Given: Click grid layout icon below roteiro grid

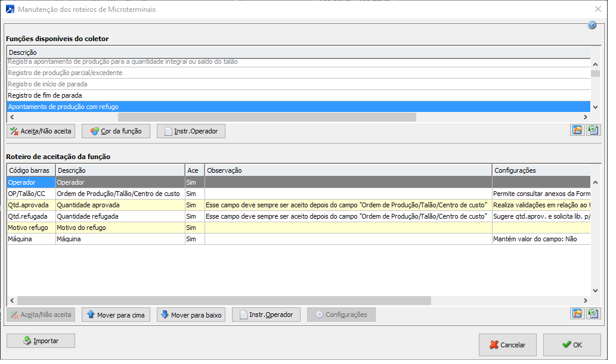Looking at the screenshot, I should click(577, 314).
